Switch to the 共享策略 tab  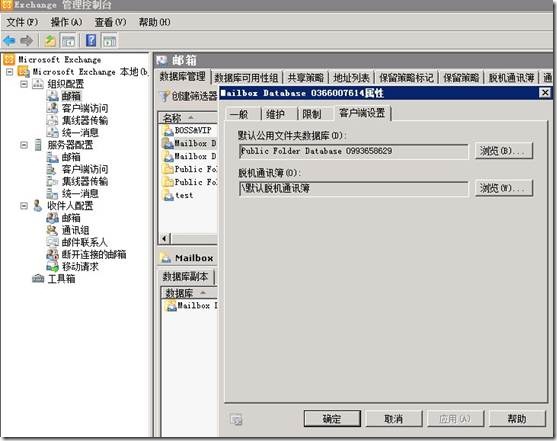[x=306, y=77]
